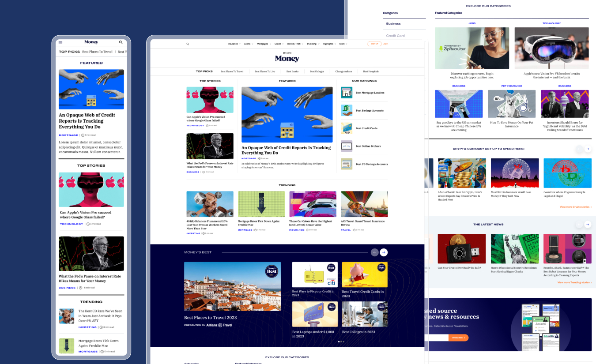Select Best Banks in Top Picks
This screenshot has height=364, width=596.
point(292,71)
